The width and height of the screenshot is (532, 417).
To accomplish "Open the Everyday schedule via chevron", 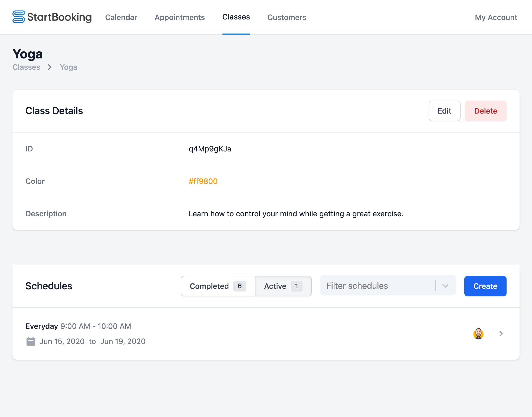I will click(x=501, y=334).
